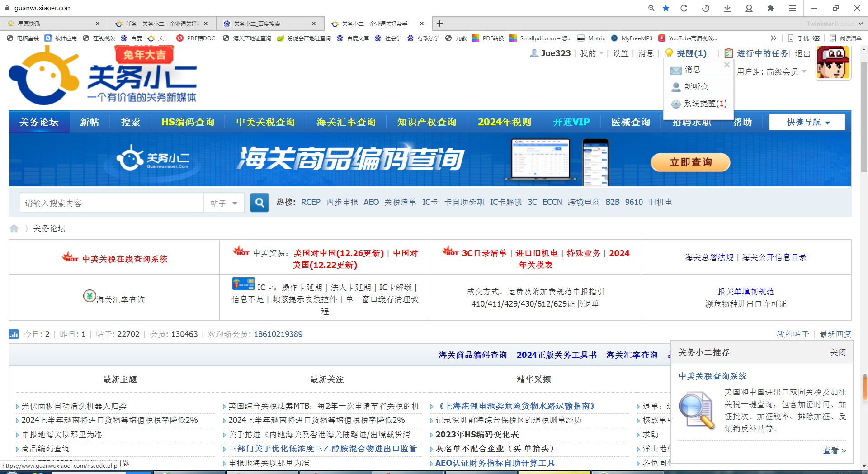Open the 海关产地证查询 bookmark
Screen dimensions: 868x474
click(247, 38)
